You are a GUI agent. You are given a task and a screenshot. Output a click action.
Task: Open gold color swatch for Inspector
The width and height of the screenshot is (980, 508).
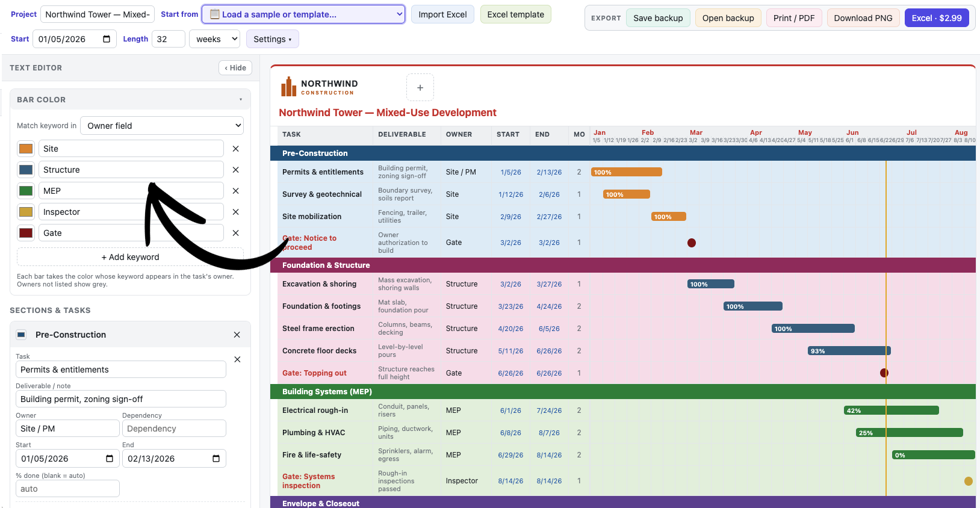click(x=26, y=212)
